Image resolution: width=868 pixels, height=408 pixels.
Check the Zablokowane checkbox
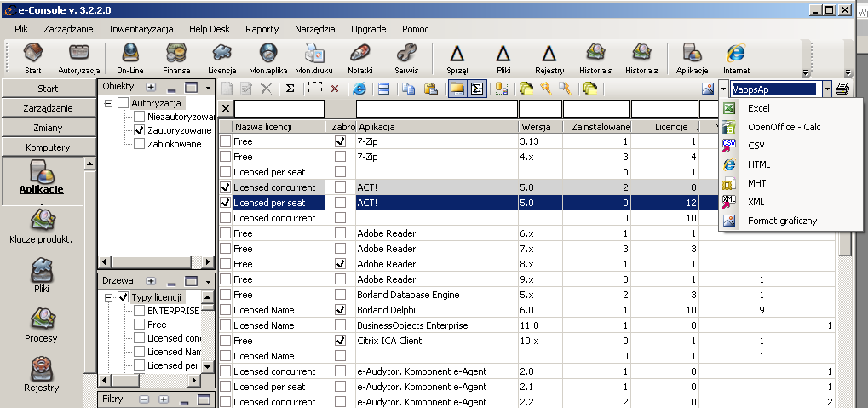click(140, 144)
